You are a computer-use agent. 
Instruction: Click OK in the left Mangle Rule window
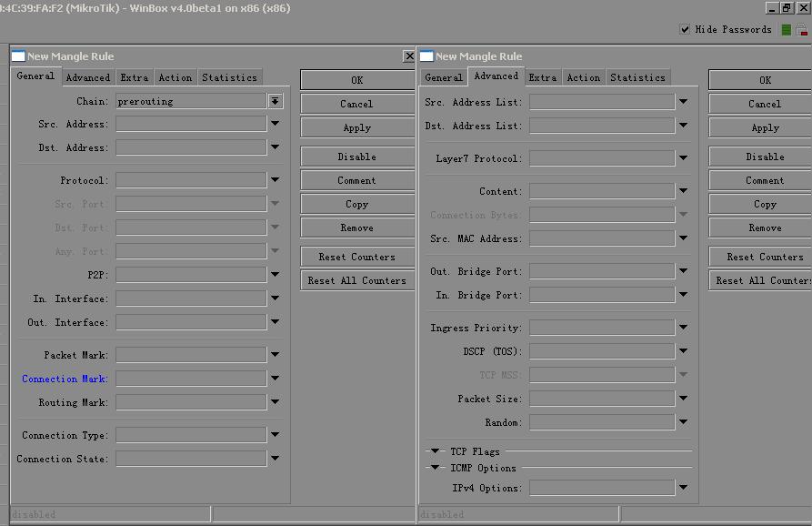357,80
